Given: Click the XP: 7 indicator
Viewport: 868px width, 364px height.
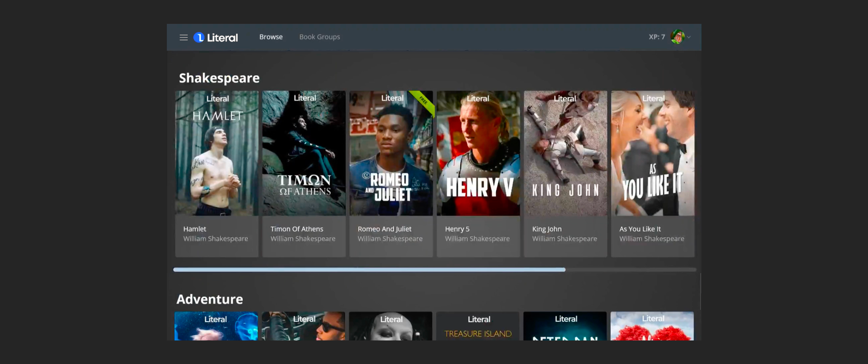Looking at the screenshot, I should pyautogui.click(x=656, y=37).
